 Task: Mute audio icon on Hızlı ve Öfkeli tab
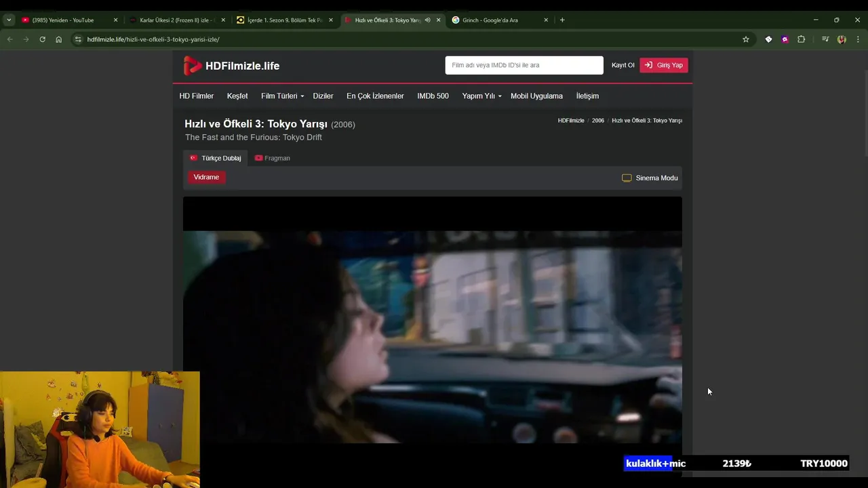click(427, 20)
